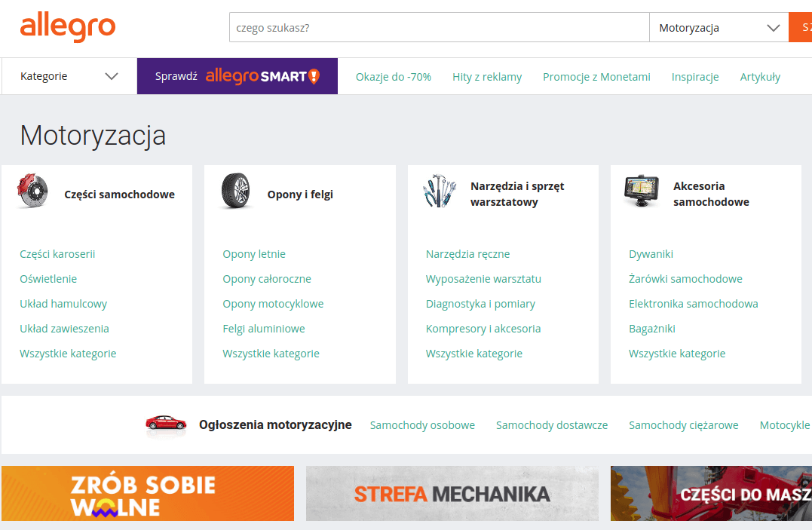
Task: Select Opony letnie
Action: 254,254
